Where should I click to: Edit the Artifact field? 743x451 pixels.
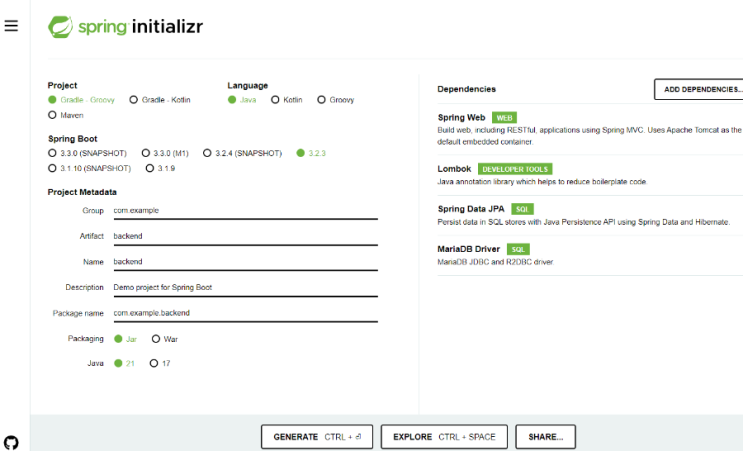coord(245,236)
